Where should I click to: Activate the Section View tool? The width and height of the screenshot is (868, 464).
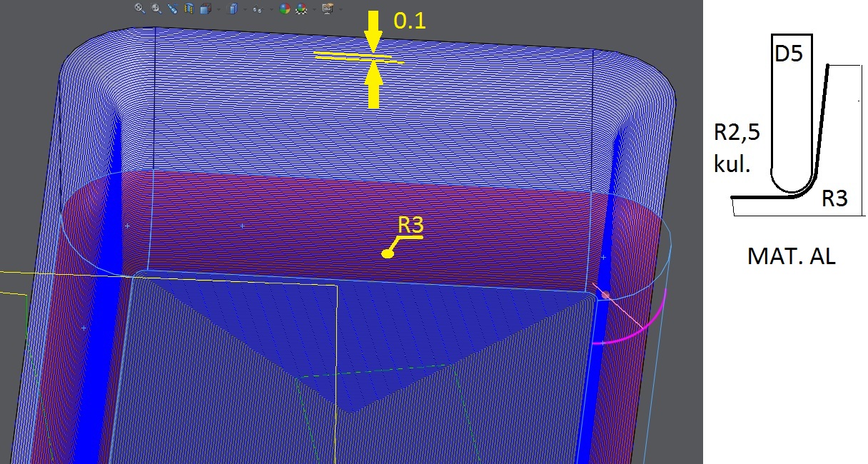[189, 9]
